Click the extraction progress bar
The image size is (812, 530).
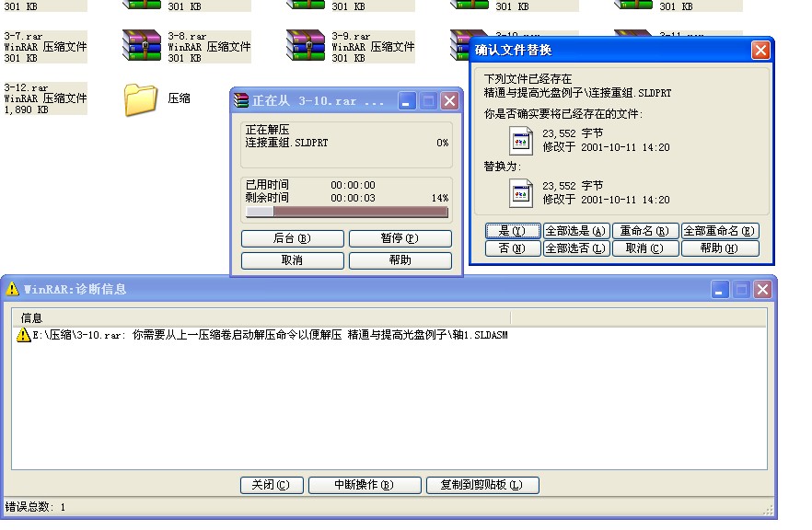347,212
